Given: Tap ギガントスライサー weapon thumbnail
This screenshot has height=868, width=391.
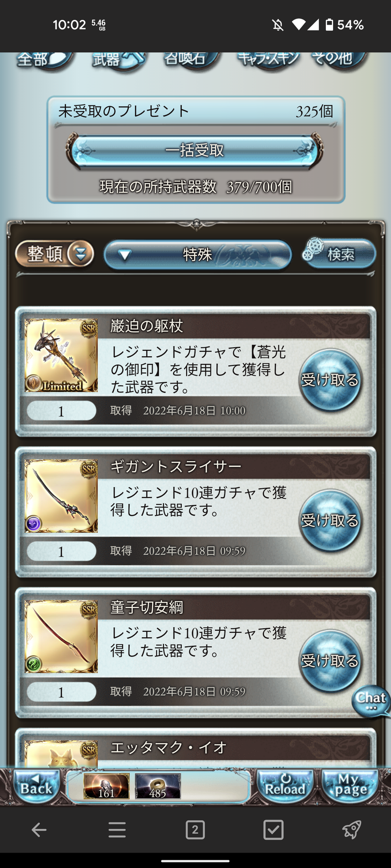Looking at the screenshot, I should click(x=61, y=496).
